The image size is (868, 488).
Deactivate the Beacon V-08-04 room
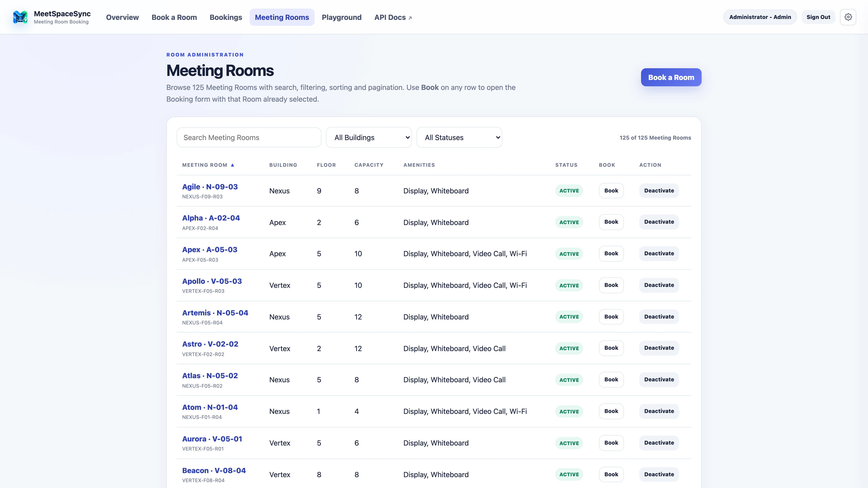click(x=659, y=474)
